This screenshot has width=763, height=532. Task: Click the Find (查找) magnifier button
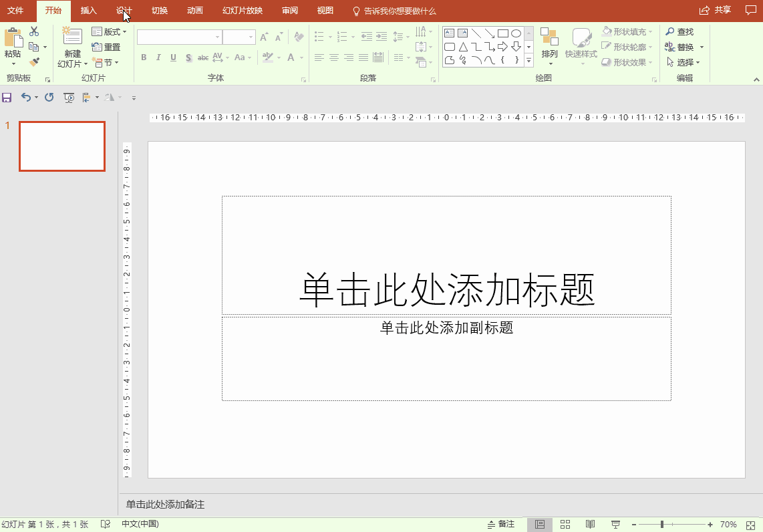point(679,31)
